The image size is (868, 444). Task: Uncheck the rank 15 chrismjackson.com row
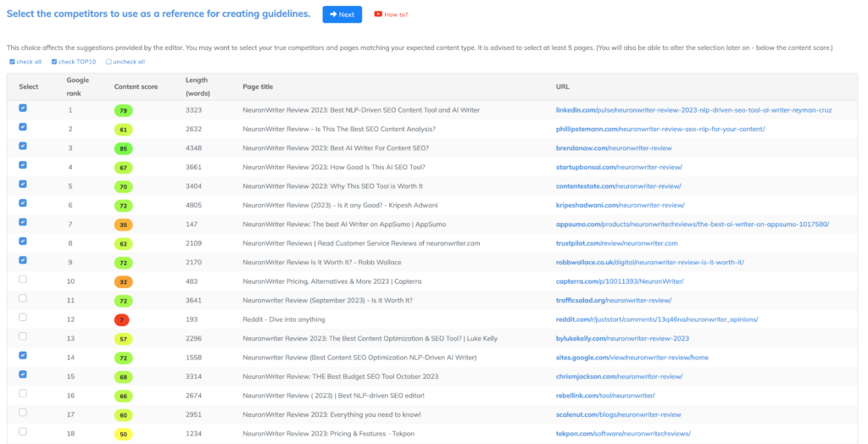pos(23,375)
